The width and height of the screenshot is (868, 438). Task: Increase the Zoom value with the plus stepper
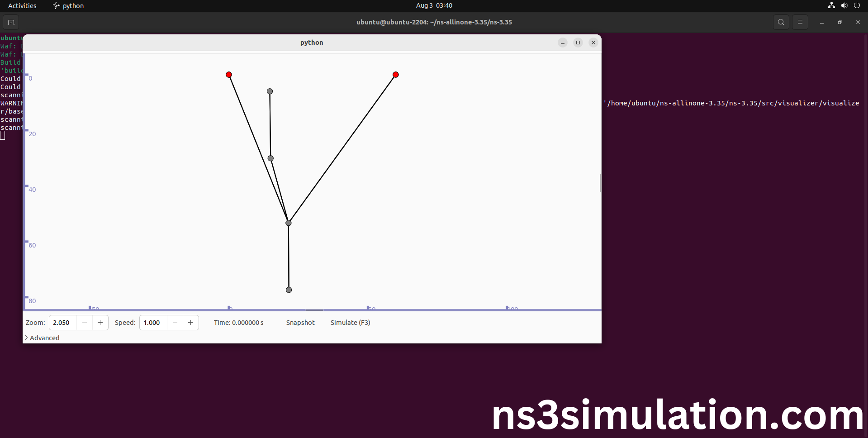[x=100, y=323]
